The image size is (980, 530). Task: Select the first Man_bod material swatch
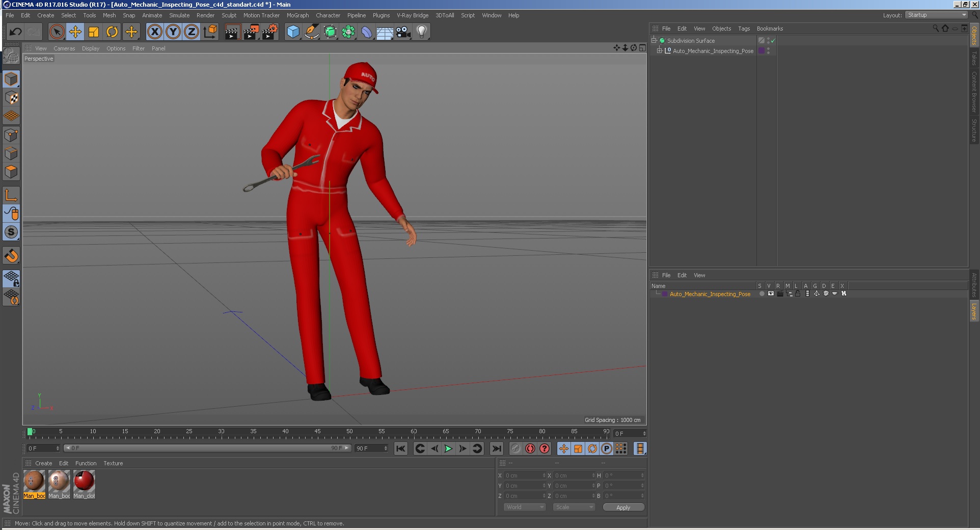pyautogui.click(x=34, y=484)
